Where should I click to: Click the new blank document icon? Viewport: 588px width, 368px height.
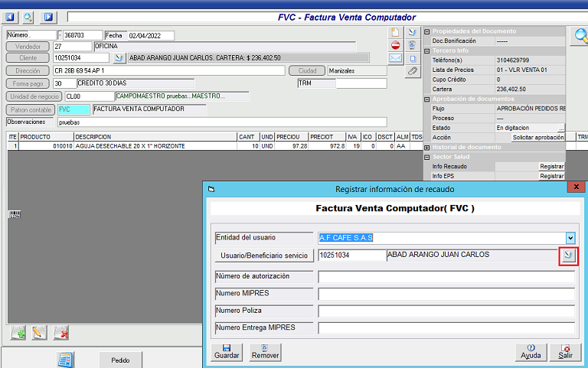coord(395,32)
